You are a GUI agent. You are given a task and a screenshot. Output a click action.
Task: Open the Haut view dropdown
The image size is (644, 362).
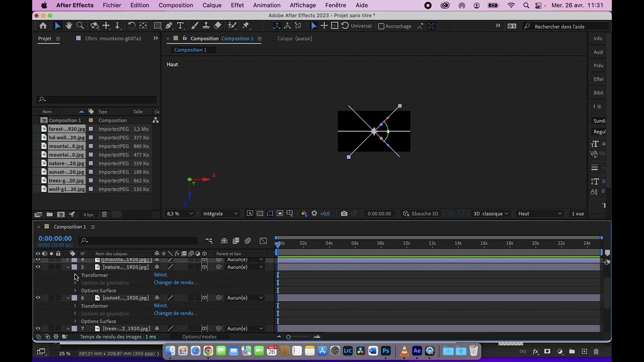coord(539,214)
